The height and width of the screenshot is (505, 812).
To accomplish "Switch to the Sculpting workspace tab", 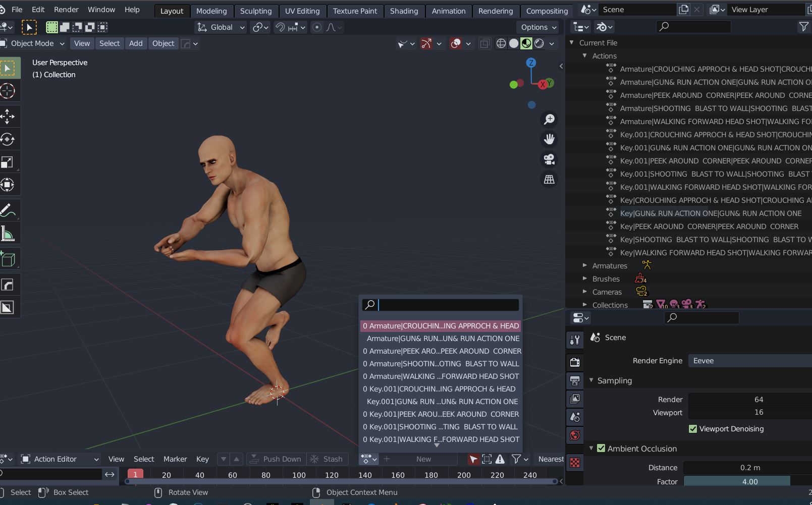I will coord(256,11).
